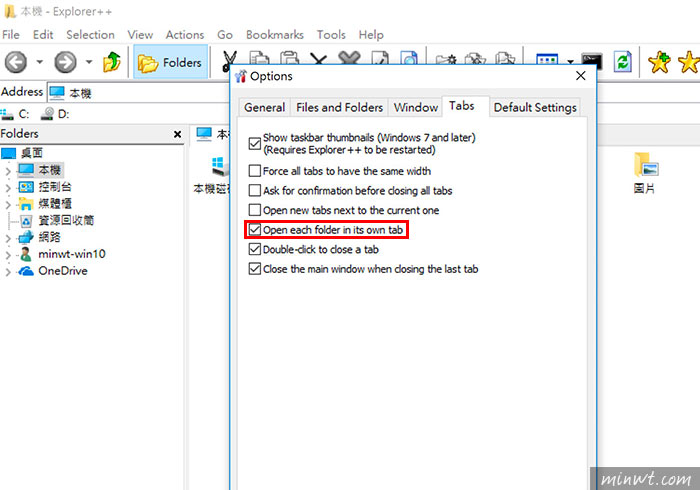Expand the 控制台 tree node
The image size is (700, 490).
coord(8,188)
